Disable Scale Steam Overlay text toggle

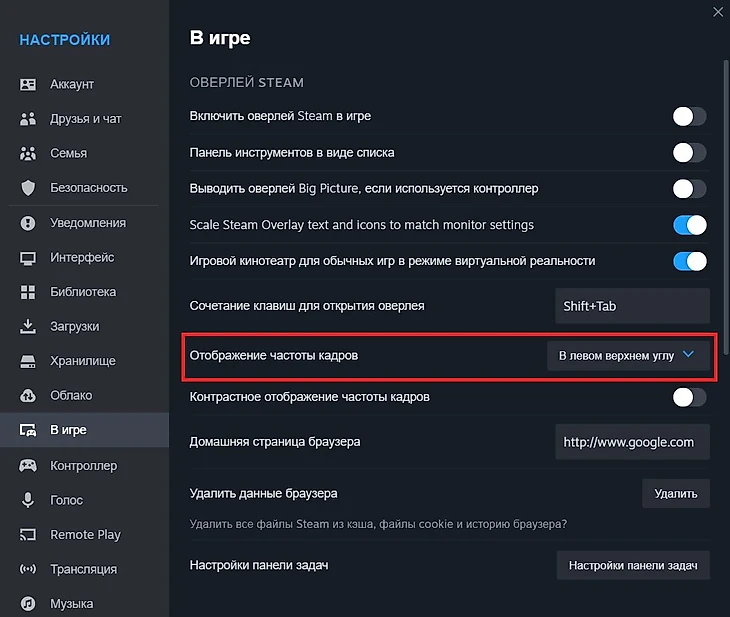pyautogui.click(x=689, y=225)
